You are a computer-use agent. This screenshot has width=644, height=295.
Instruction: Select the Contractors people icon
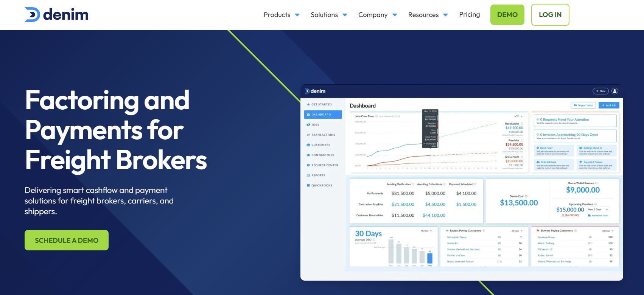[308, 155]
